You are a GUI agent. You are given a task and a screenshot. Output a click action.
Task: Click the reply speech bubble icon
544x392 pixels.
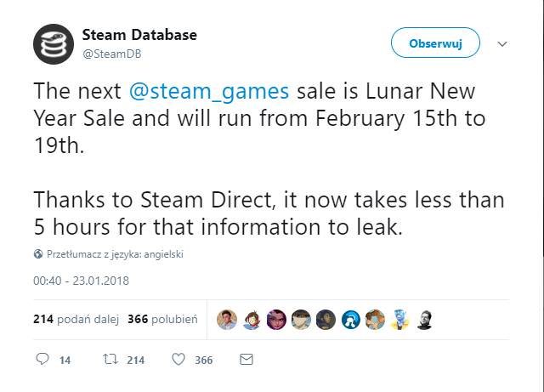(43, 360)
